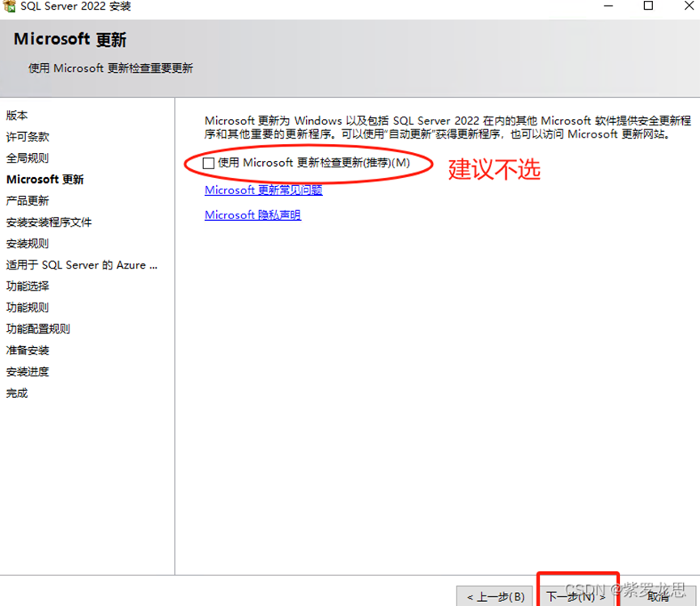Select the 适用于 SQL Server 的 Azure step

click(82, 265)
